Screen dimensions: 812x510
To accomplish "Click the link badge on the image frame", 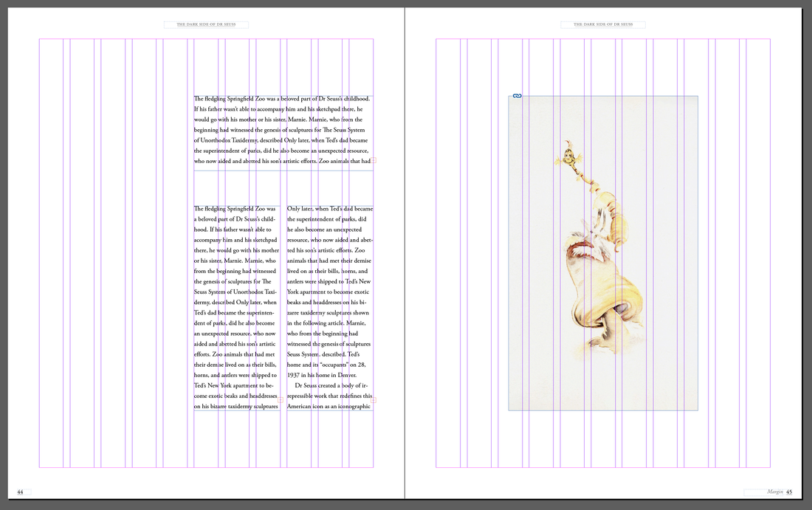I will [517, 96].
